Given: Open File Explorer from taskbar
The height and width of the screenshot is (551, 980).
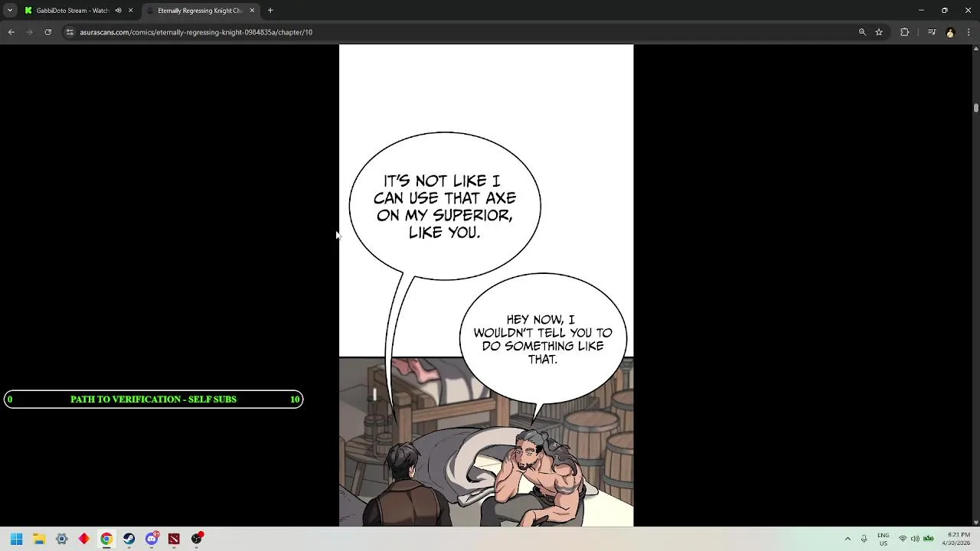Looking at the screenshot, I should (x=39, y=539).
